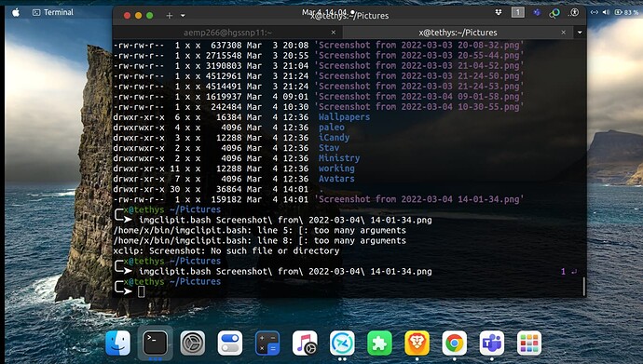Click 'Screenshot from 2022-03-04 14-01-34.png' in listing
Screen dimensions: 643x364
click(x=418, y=199)
